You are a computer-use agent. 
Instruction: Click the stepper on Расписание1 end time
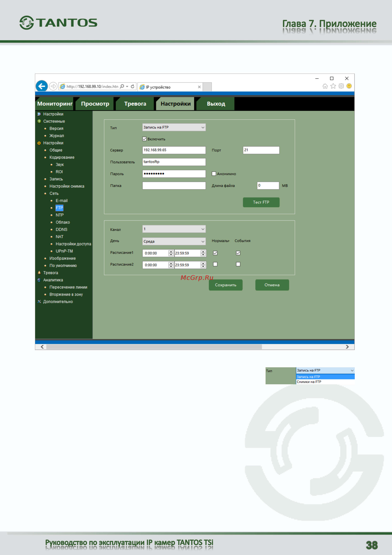[x=203, y=253]
